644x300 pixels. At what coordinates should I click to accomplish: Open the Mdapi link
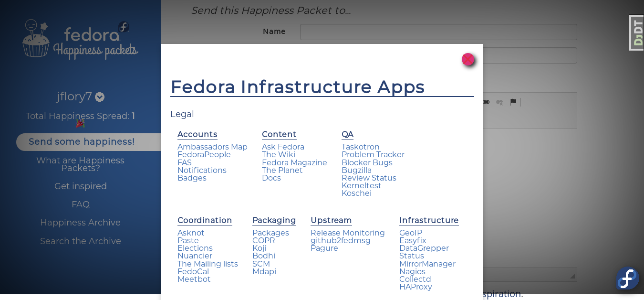(264, 272)
